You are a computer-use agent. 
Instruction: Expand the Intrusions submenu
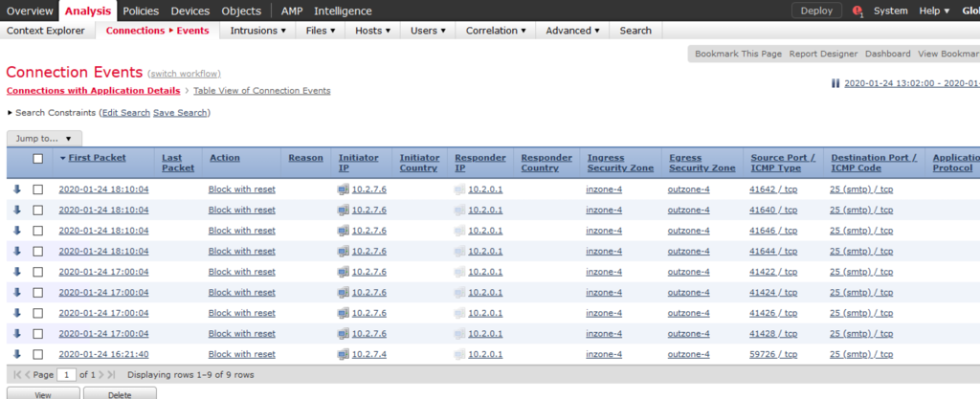[258, 31]
